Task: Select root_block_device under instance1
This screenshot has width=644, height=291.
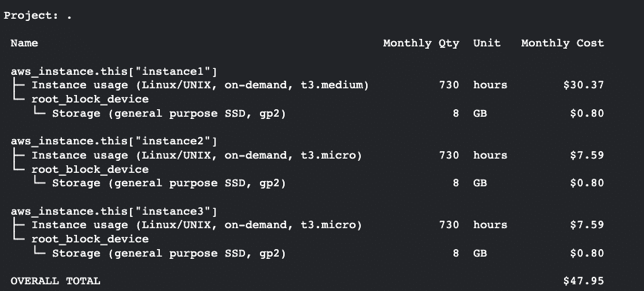Action: tap(90, 99)
